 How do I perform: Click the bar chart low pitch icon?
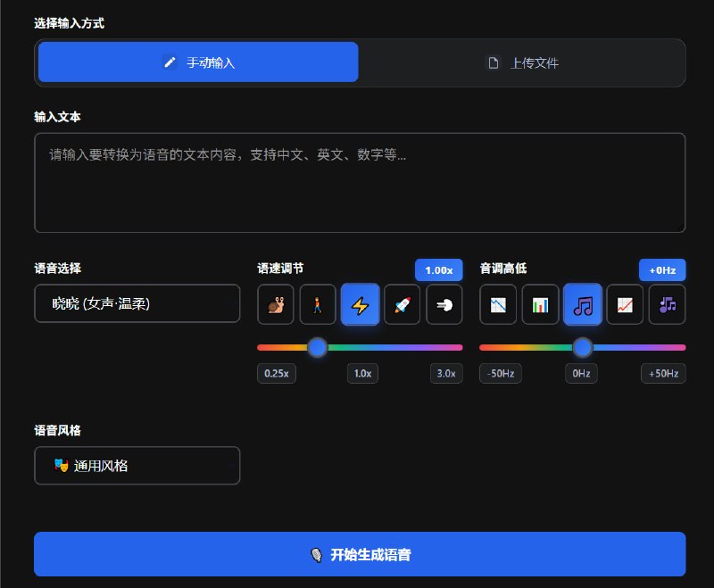pyautogui.click(x=540, y=304)
